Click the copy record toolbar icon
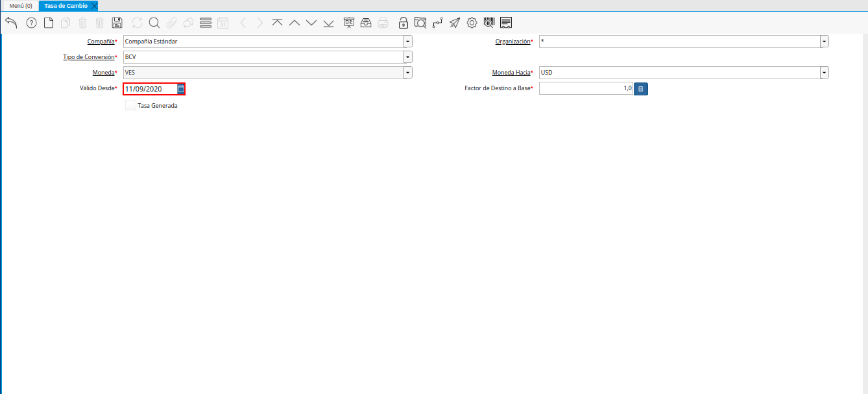 click(66, 23)
